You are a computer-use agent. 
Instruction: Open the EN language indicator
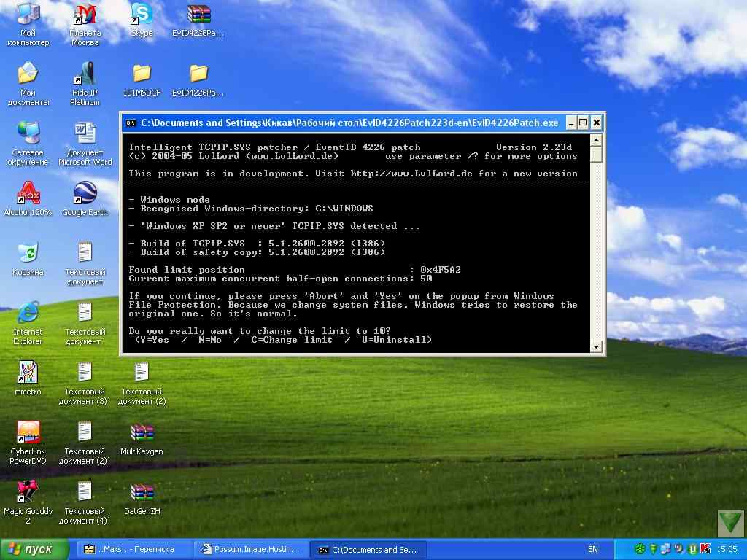point(592,550)
